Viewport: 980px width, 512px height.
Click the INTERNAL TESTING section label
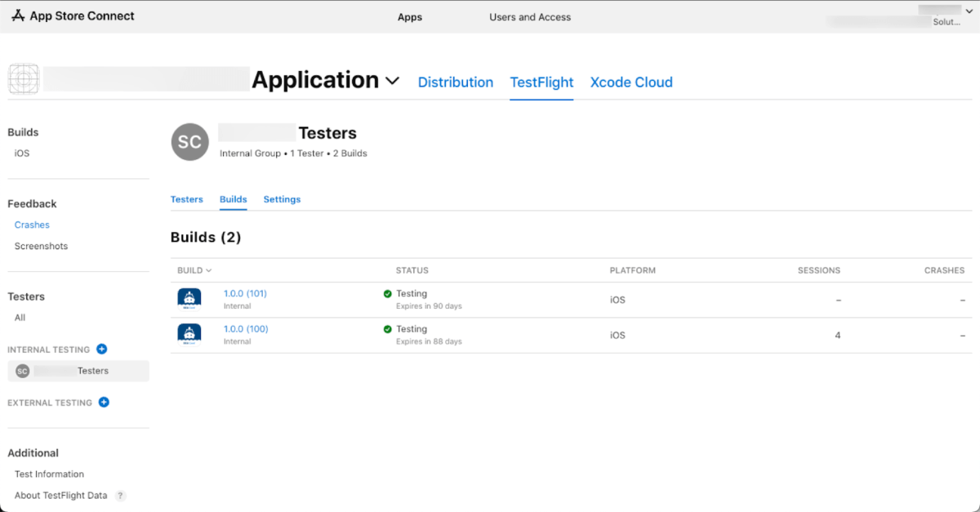[x=49, y=349]
